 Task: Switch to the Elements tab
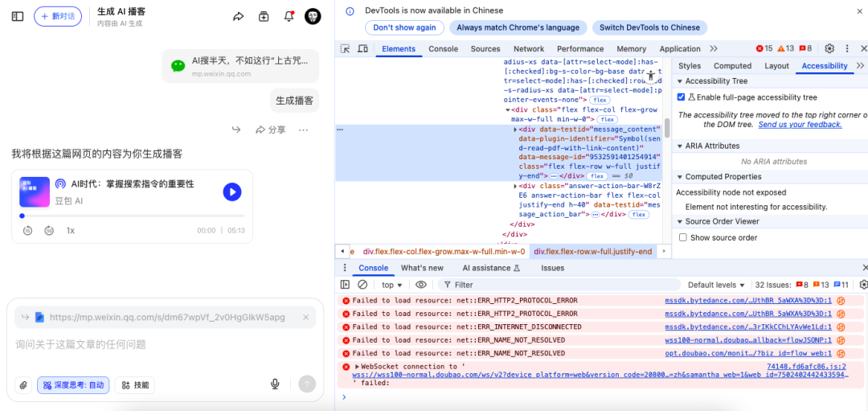(x=399, y=49)
